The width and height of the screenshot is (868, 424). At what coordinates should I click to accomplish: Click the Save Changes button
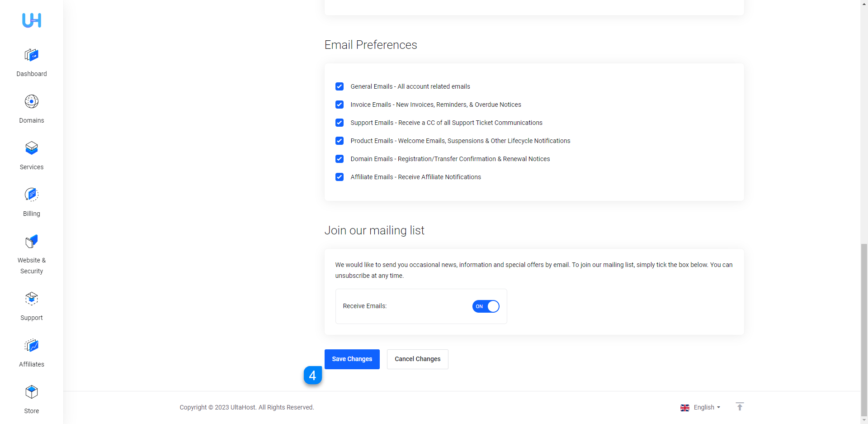coord(352,359)
